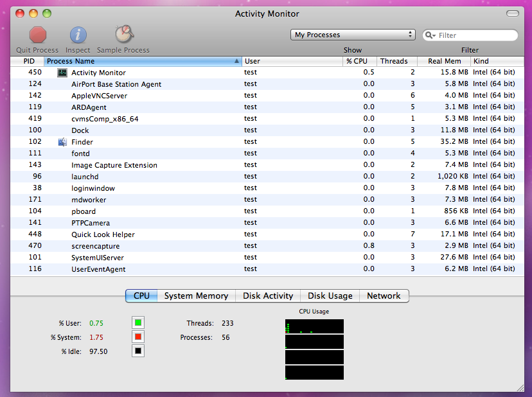The width and height of the screenshot is (532, 397).
Task: Sort by the PID column header
Action: (28, 61)
